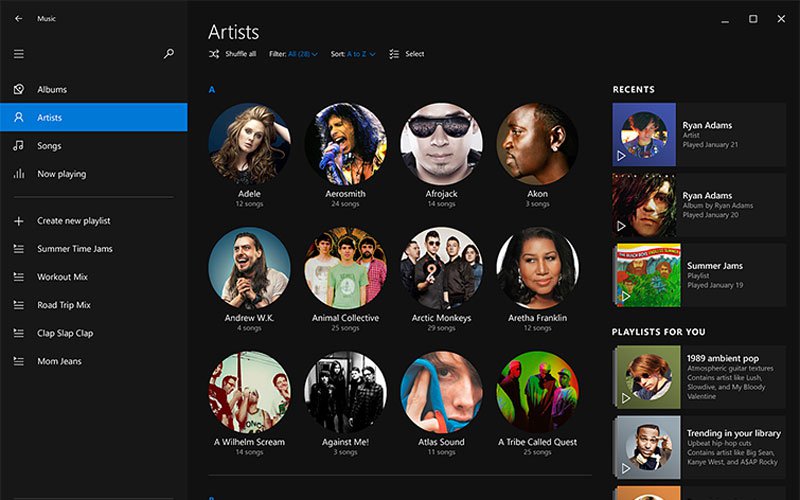Toggle the hamburger navigation menu
The width and height of the screenshot is (800, 500).
(18, 54)
